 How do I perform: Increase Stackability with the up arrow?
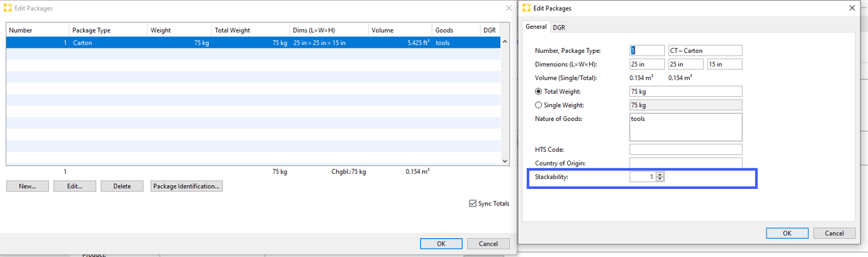[660, 175]
